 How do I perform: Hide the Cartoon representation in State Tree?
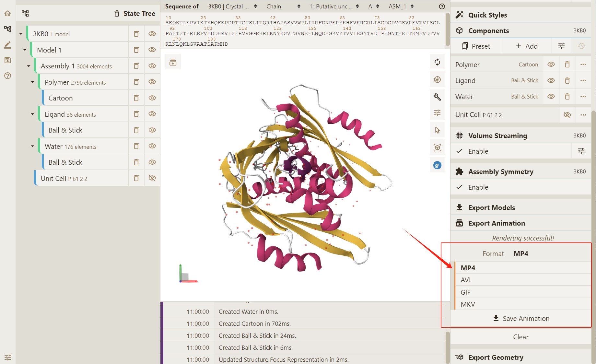coord(152,98)
